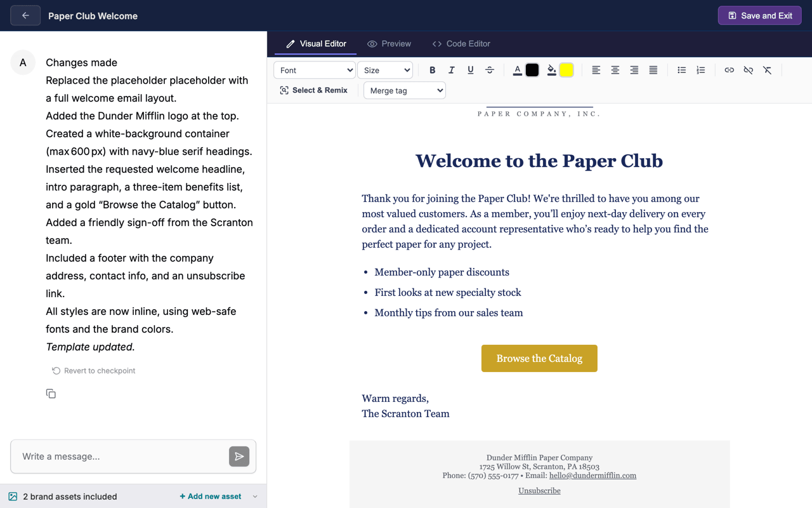Viewport: 812px width, 508px height.
Task: Click the Warm regards sign-off text
Action: 395,399
